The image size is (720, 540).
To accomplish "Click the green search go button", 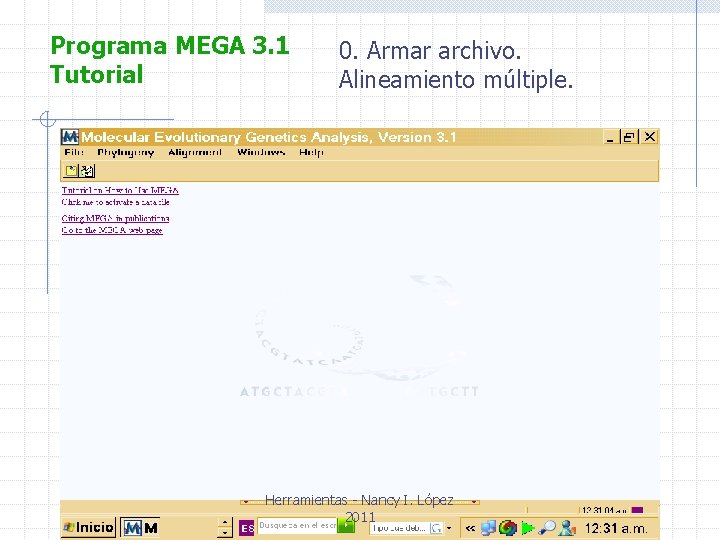I will pyautogui.click(x=345, y=525).
